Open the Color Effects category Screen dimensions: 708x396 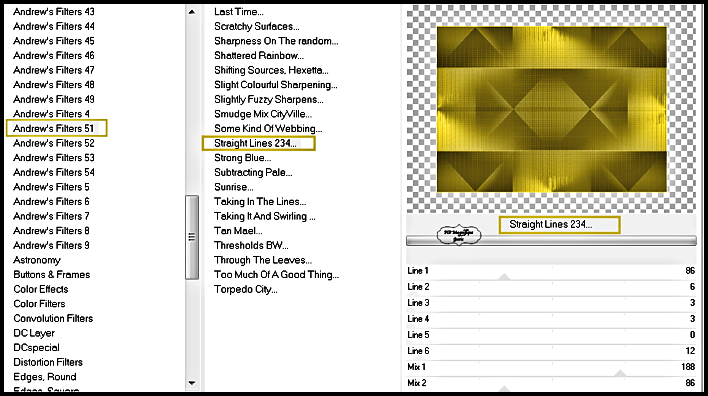click(x=41, y=289)
